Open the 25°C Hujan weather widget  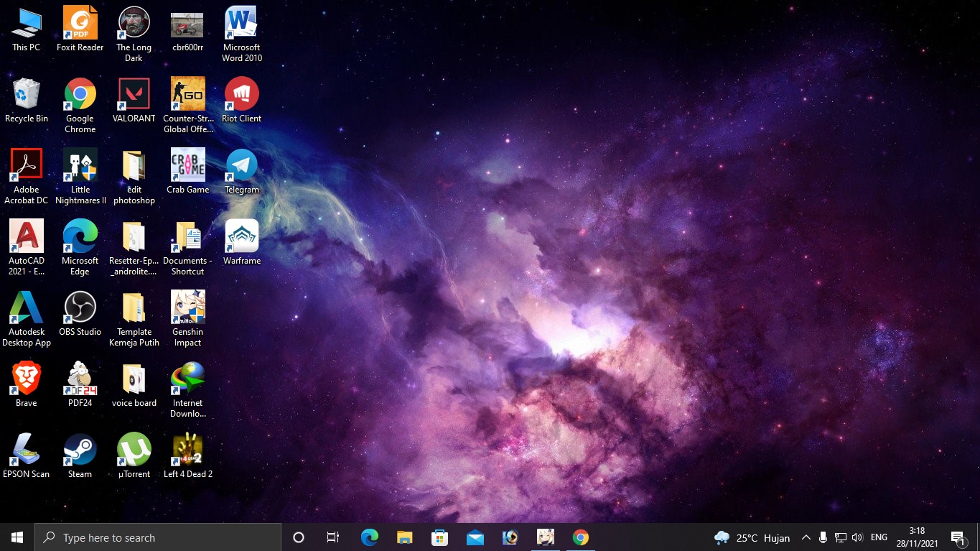tap(752, 537)
